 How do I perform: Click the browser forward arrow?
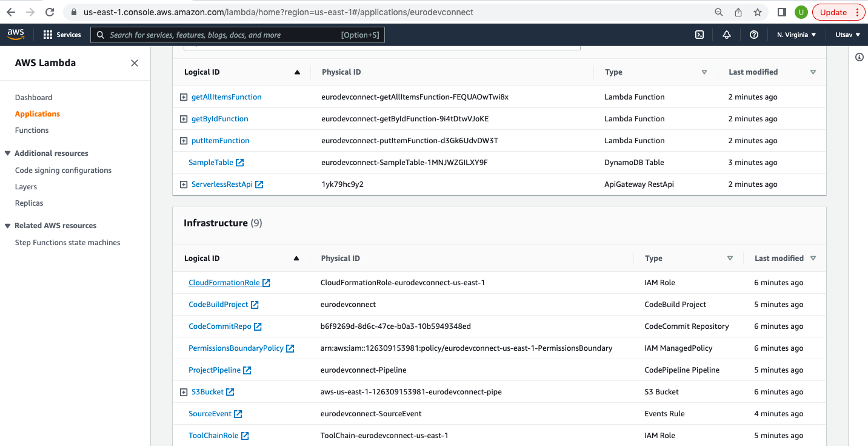tap(30, 12)
